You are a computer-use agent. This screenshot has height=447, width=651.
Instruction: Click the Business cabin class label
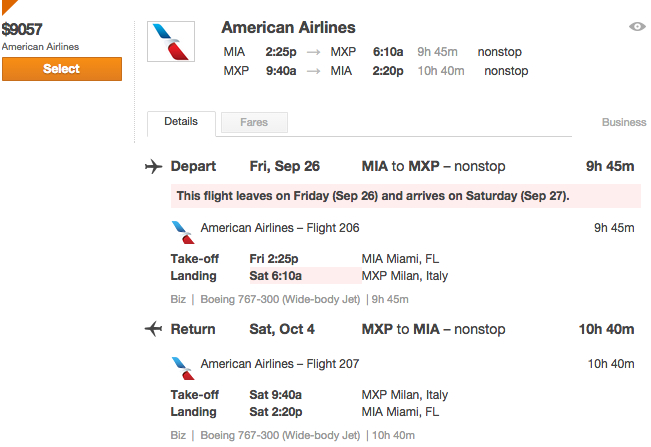coord(623,123)
